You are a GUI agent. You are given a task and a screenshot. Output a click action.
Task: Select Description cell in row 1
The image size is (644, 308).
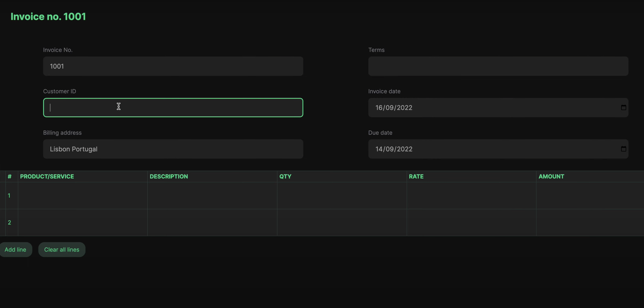tap(212, 196)
